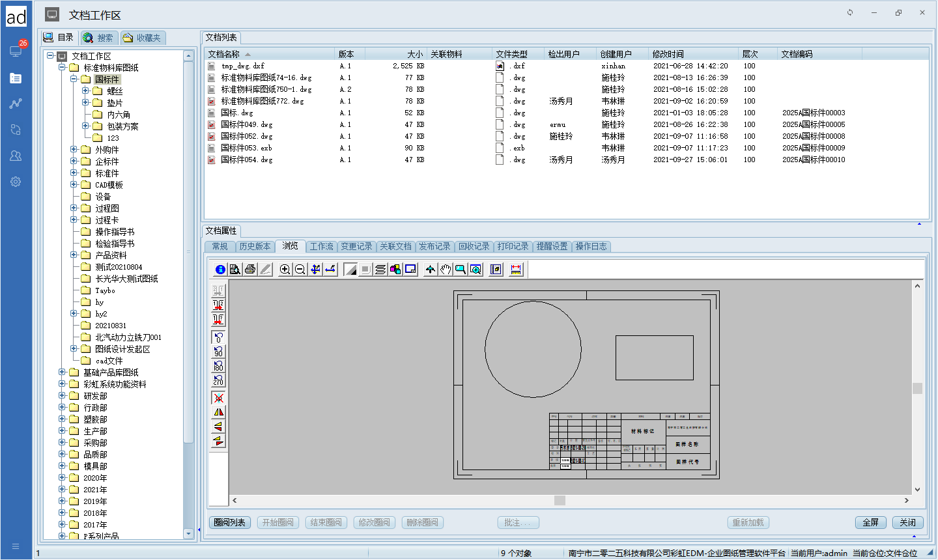Screen dimensions: 938x560
Task: Click the 重新加载 button
Action: coord(748,522)
